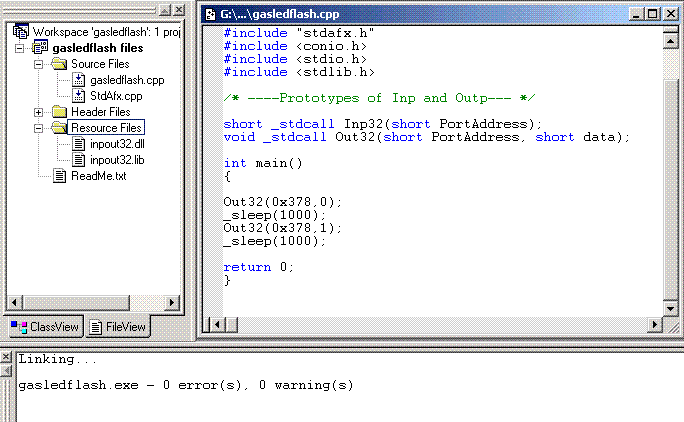This screenshot has height=422, width=684.
Task: Close the workspace pane with its X button
Action: tap(179, 10)
